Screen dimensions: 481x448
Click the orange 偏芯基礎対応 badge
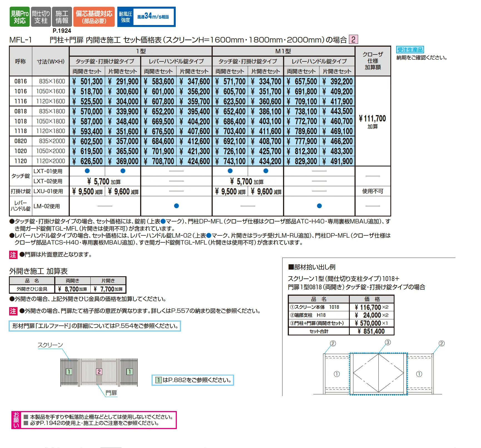point(94,17)
